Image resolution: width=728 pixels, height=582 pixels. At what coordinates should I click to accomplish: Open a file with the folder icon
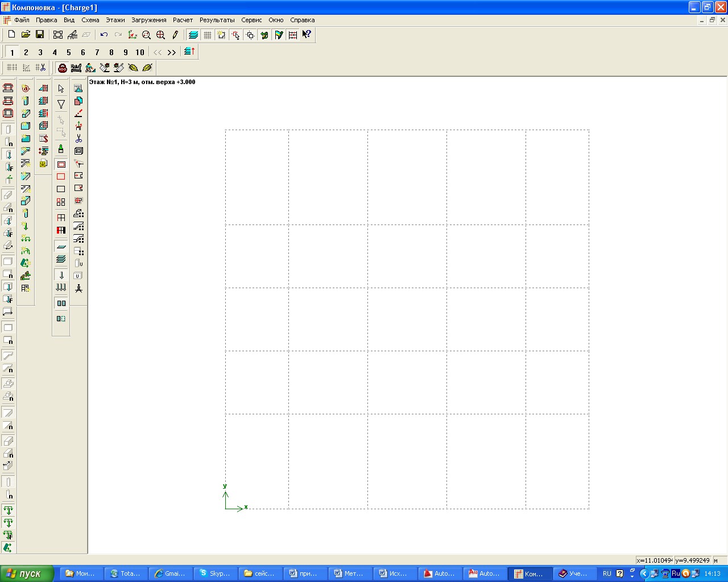tap(26, 35)
